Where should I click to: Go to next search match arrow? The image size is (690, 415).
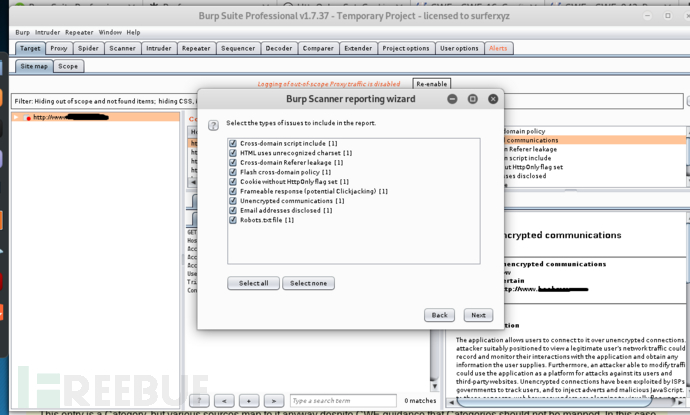click(274, 400)
